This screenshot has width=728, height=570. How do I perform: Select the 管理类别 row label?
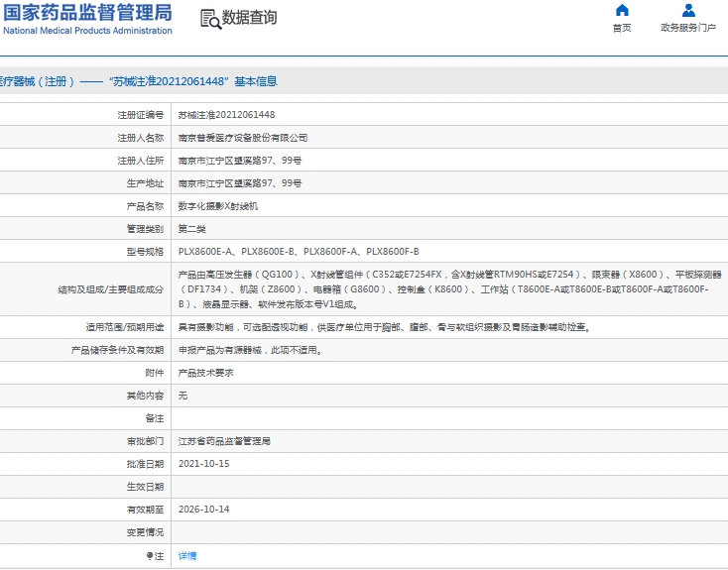click(x=146, y=228)
